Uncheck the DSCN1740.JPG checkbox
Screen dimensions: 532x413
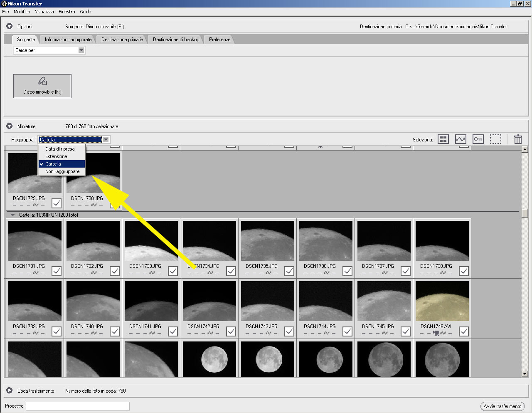(115, 331)
